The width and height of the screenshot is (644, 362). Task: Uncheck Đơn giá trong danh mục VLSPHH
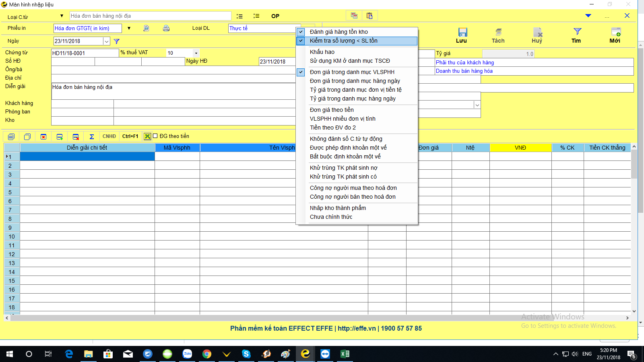click(357, 72)
